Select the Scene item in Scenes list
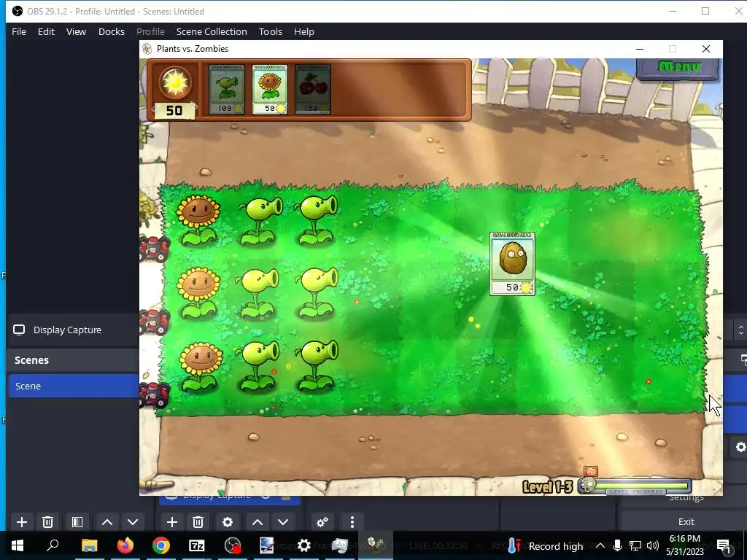 [74, 386]
